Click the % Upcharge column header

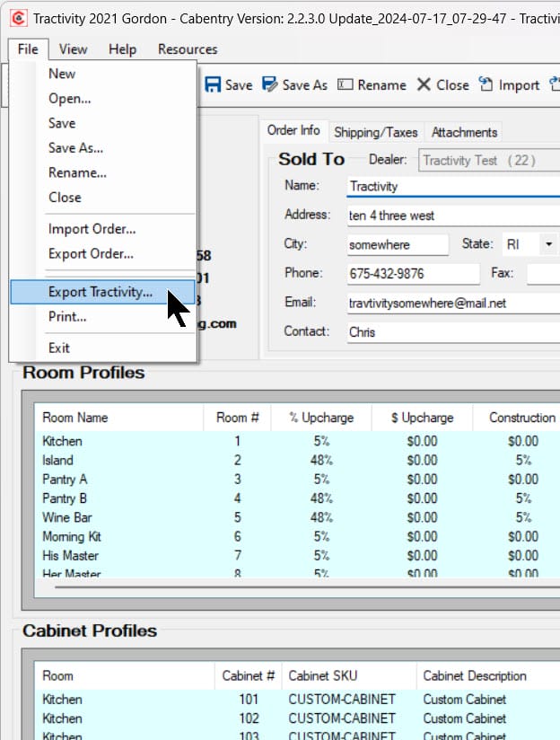[321, 418]
